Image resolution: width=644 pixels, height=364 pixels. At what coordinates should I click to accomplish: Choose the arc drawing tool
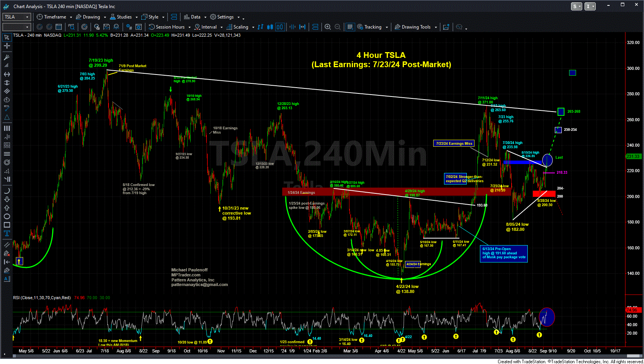click(7, 191)
